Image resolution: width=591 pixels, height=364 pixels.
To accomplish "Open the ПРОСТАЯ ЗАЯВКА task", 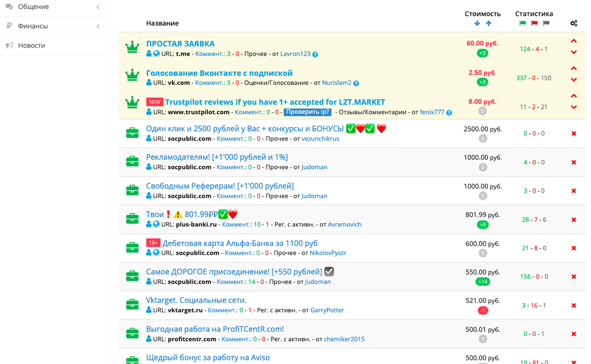I will pyautogui.click(x=180, y=44).
